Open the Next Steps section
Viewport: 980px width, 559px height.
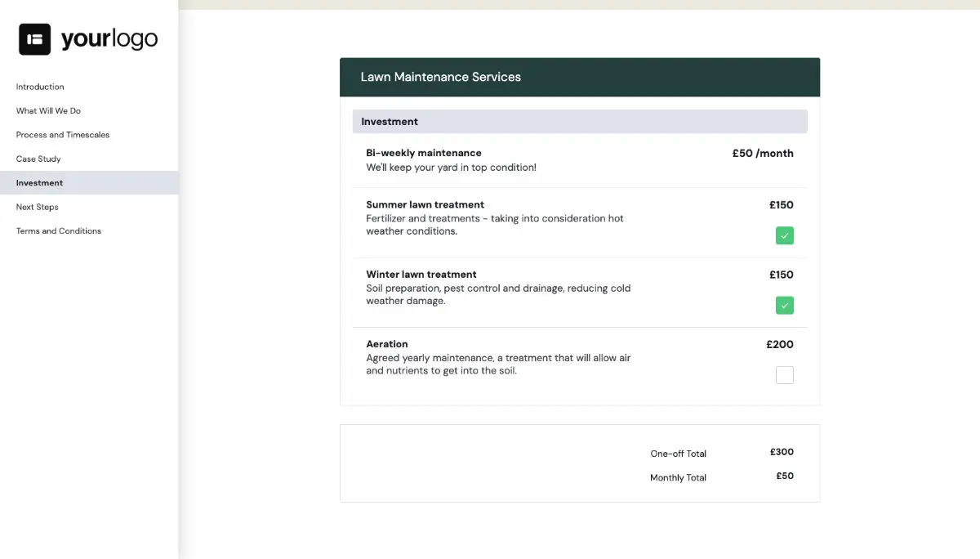tap(37, 207)
